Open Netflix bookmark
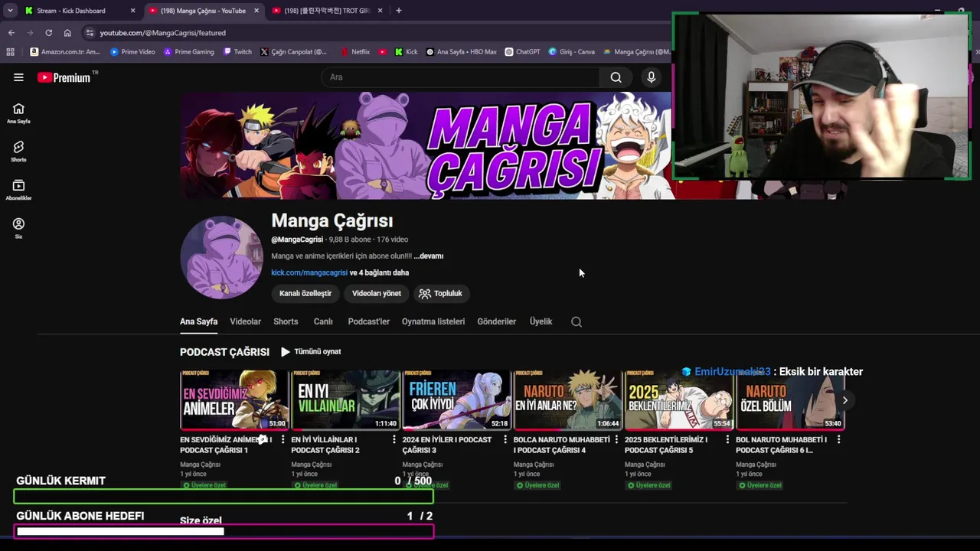Viewport: 980px width, 551px height. (354, 52)
